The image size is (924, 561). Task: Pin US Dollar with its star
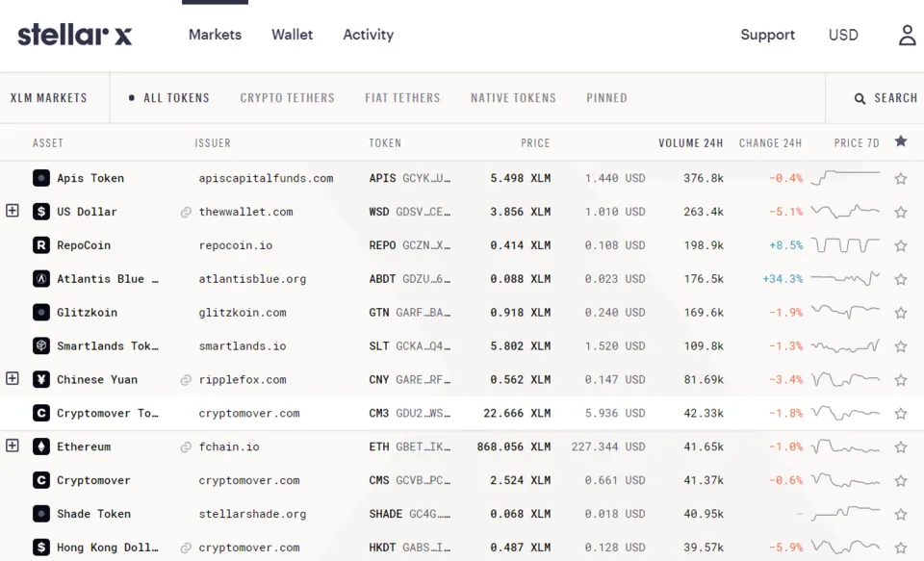pos(901,212)
